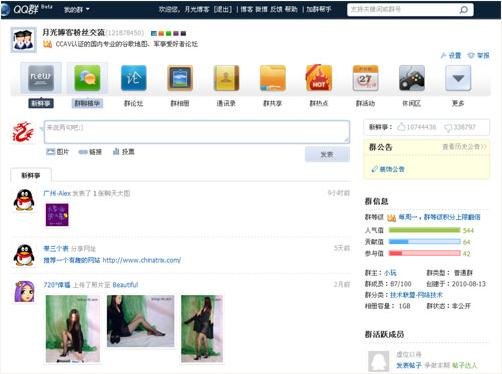This screenshot has height=374, width=502.
Task: Click the red 参与值 progress bar
Action: tap(425, 253)
